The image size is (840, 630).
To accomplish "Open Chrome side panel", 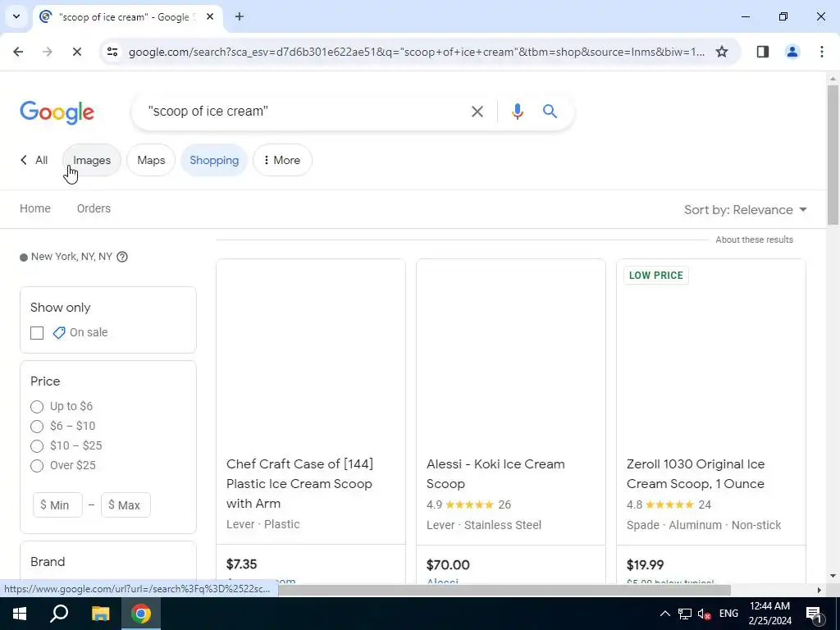I will coord(763,52).
